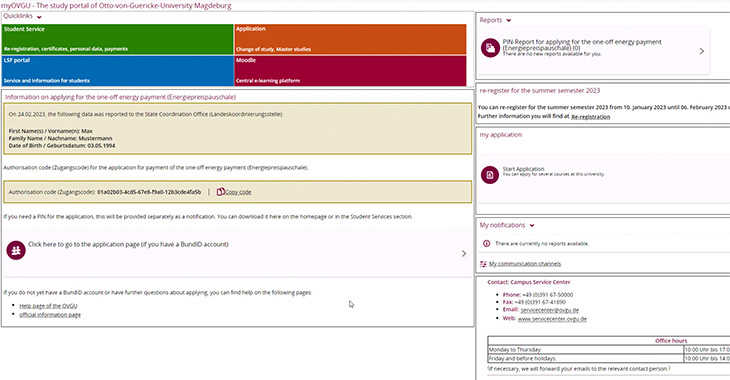
Task: Click the phone number +49 (0)391 67-50000
Action: tap(548, 295)
